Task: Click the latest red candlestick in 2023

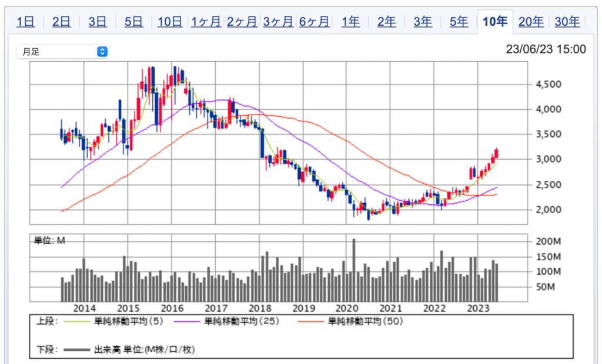Action: (497, 153)
